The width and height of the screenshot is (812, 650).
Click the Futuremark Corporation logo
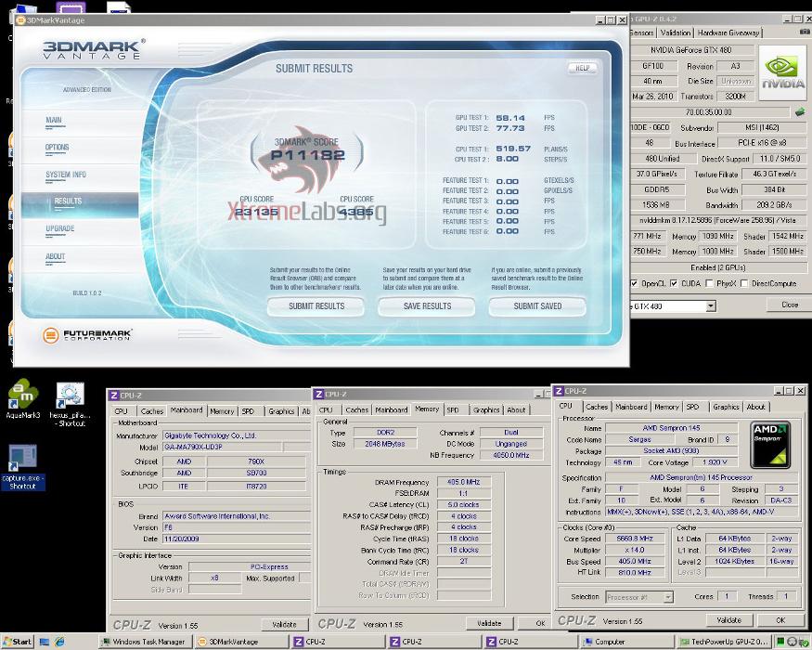coord(86,335)
